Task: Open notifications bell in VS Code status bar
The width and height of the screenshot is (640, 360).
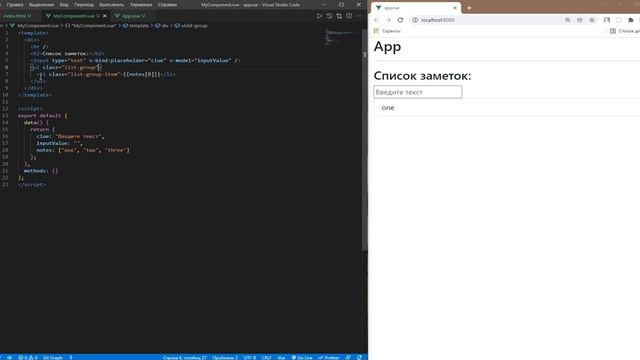Action: 359,357
